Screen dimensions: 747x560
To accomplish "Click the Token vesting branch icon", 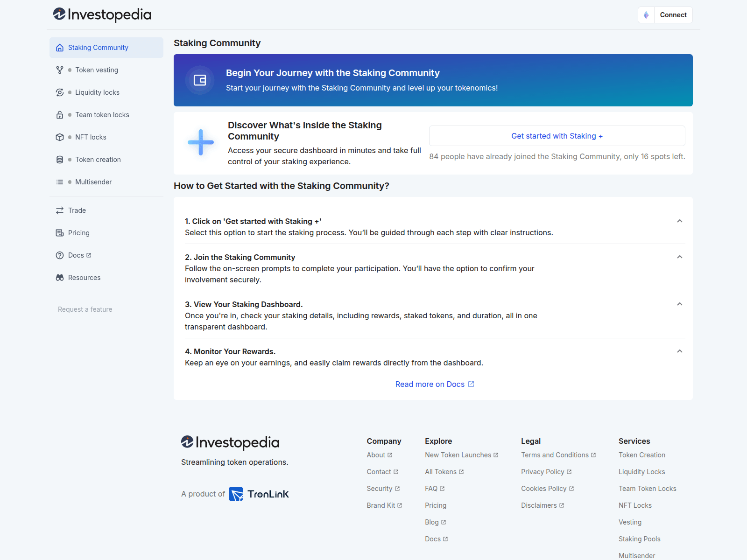I will (x=60, y=70).
